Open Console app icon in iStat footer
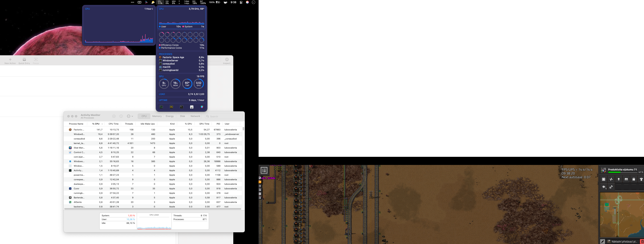The width and height of the screenshot is (644, 244). click(171, 107)
